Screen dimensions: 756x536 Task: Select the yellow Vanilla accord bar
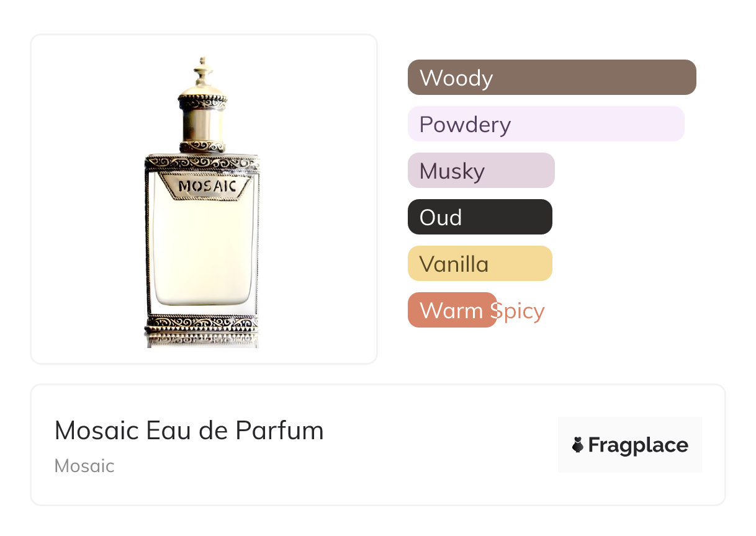pos(479,264)
